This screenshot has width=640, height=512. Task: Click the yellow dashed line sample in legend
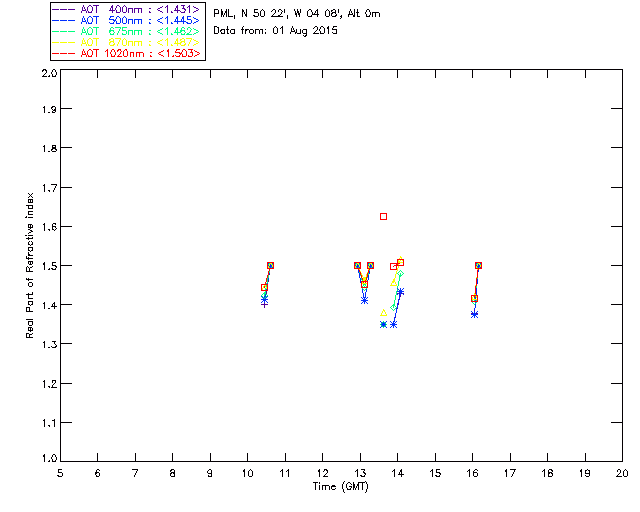point(64,43)
